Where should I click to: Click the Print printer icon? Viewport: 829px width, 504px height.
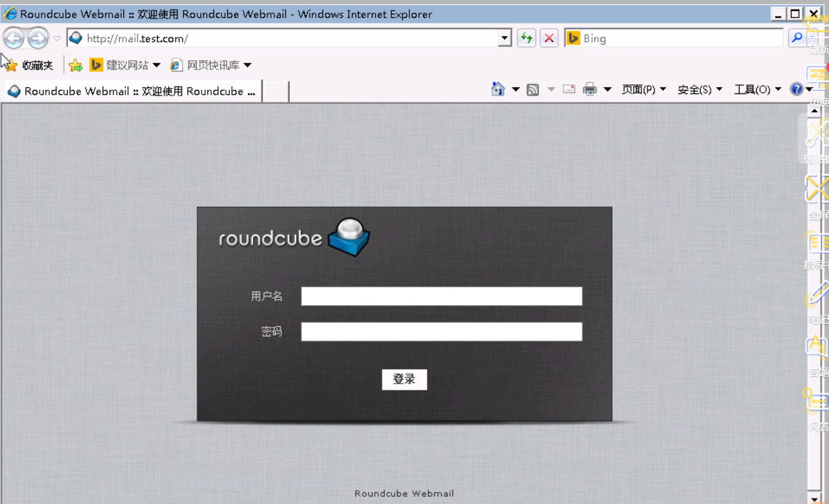[589, 89]
